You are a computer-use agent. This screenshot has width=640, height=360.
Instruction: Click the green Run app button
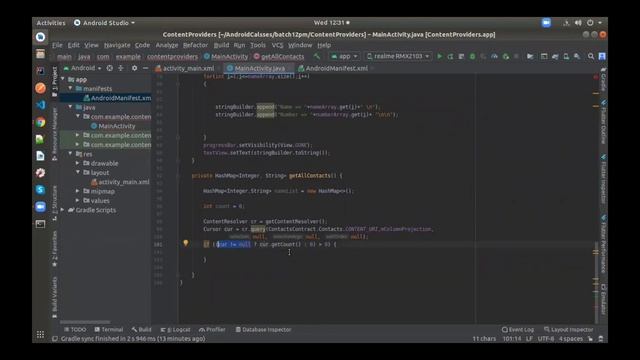click(x=440, y=56)
